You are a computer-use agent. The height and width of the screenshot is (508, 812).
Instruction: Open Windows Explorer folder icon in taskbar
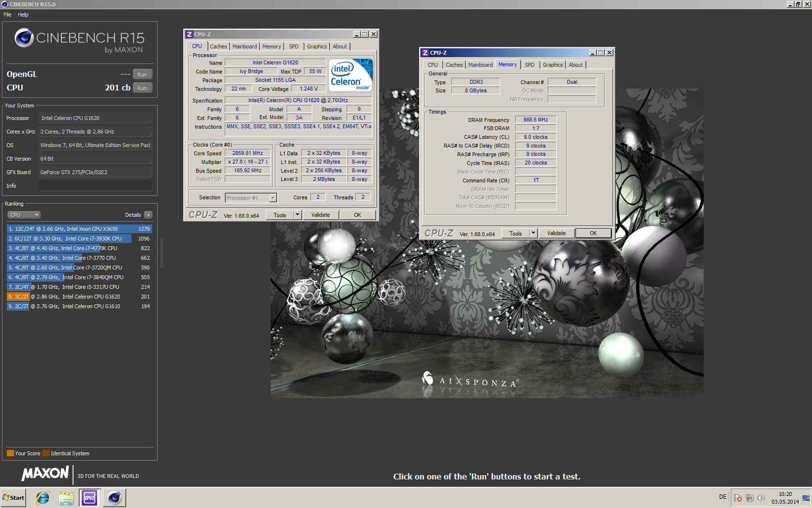[66, 497]
